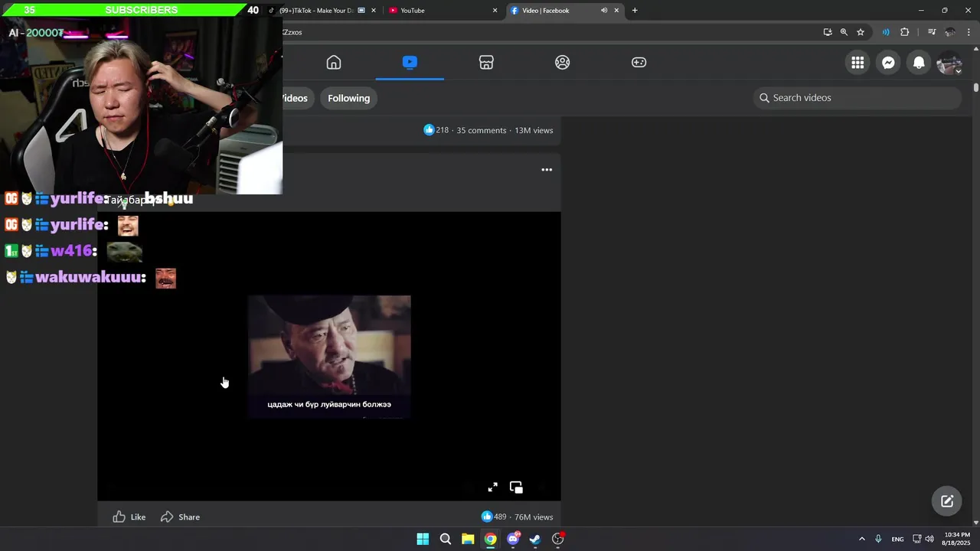
Task: Open the blue sound extension icon
Action: (886, 32)
